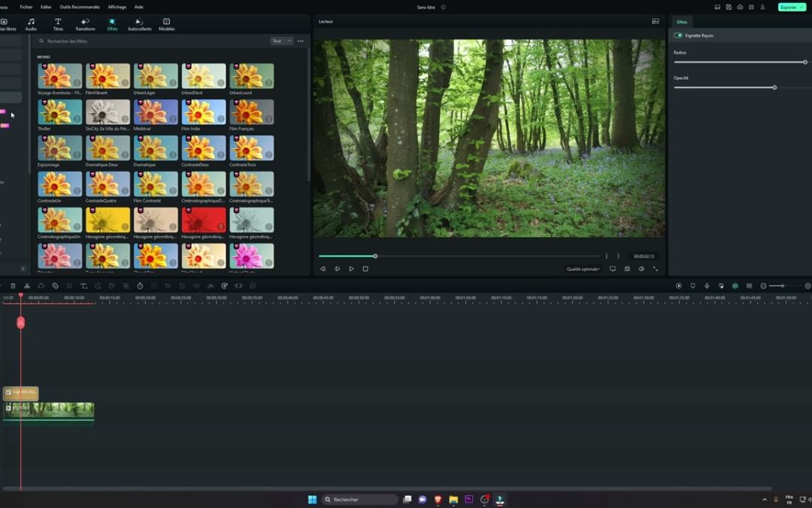Viewport: 812px width, 508px height.
Task: Open the Éditer menu
Action: tap(46, 8)
